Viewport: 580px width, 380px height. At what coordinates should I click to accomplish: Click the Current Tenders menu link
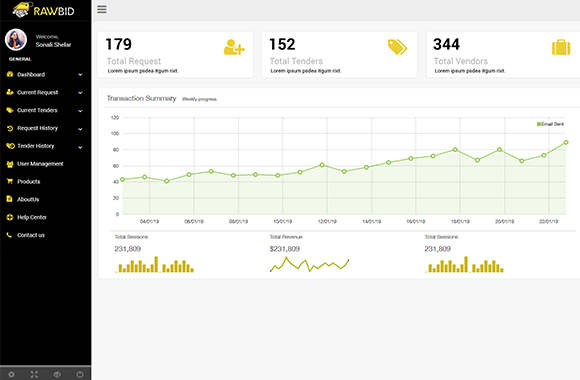point(37,110)
